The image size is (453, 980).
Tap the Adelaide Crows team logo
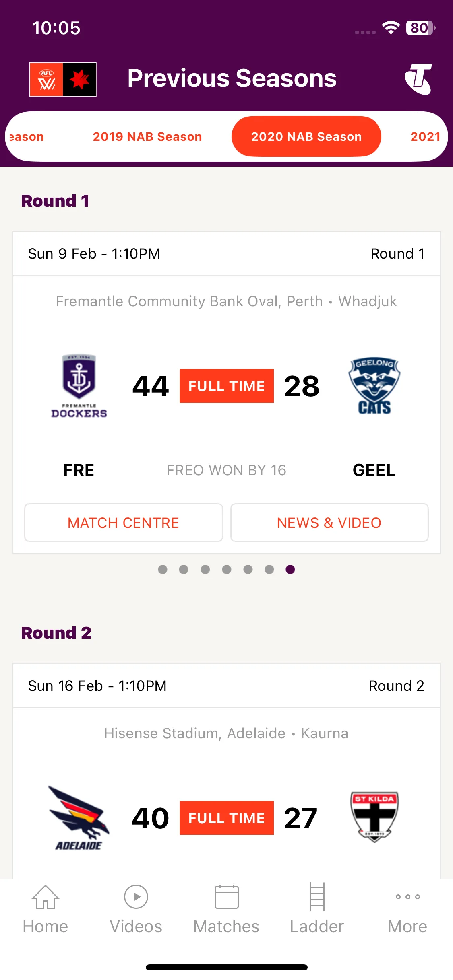(x=79, y=818)
